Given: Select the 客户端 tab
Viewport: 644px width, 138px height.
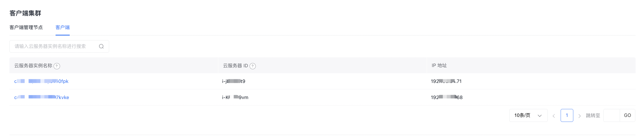Looking at the screenshot, I should click(x=63, y=27).
